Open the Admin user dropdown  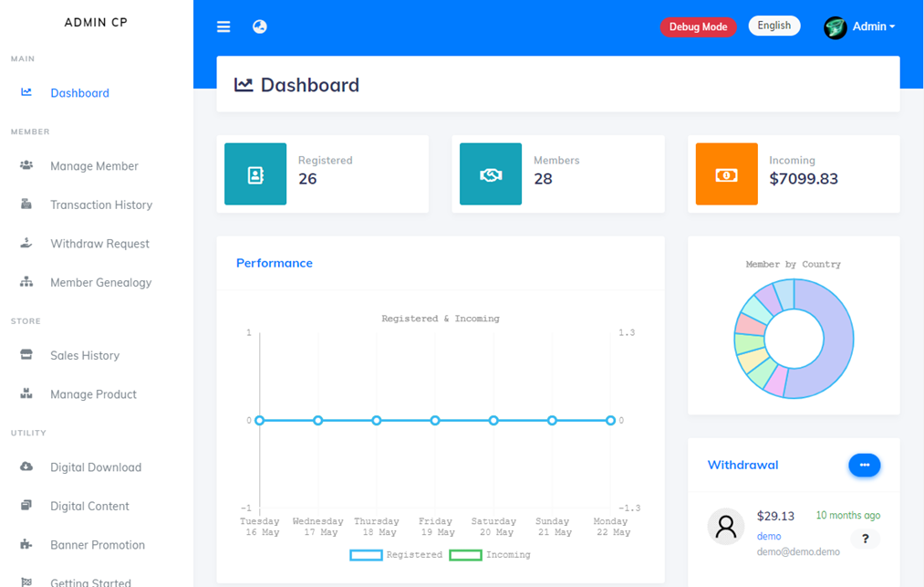[860, 26]
